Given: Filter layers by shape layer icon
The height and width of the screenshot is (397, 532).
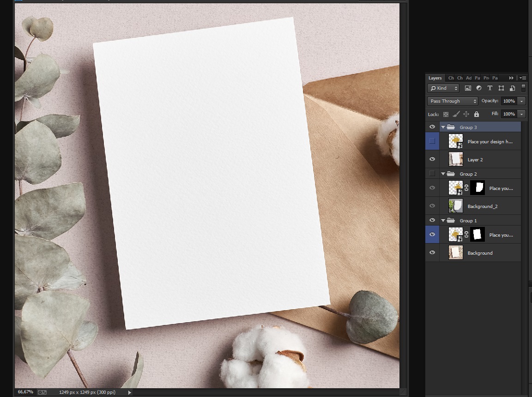Looking at the screenshot, I should pos(501,88).
